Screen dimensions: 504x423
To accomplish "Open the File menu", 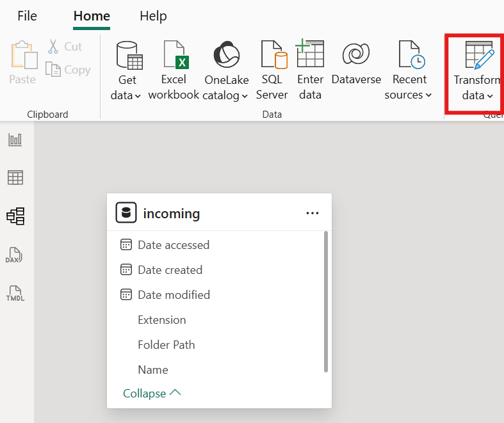I will (x=27, y=16).
